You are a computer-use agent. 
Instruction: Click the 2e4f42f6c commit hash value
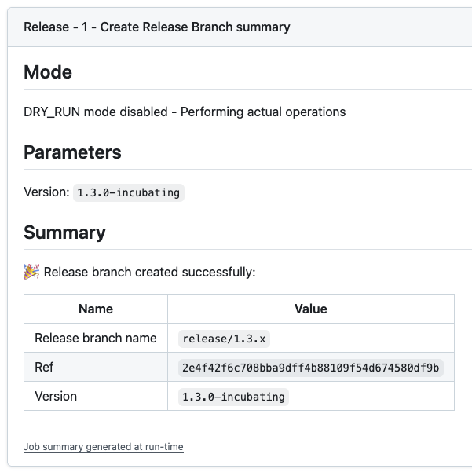[x=311, y=368]
